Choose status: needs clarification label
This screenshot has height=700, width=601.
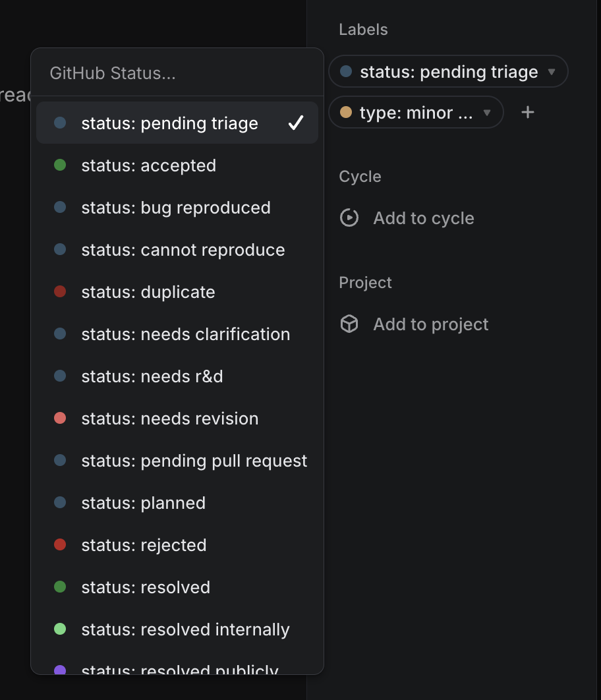(x=177, y=334)
